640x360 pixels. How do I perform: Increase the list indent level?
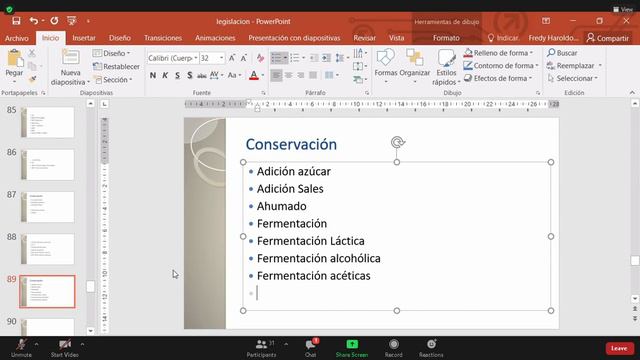(326, 58)
